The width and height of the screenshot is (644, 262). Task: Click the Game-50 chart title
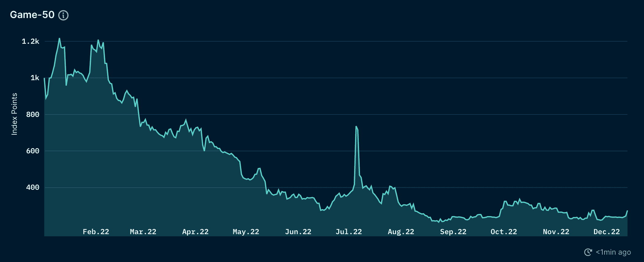(x=32, y=15)
